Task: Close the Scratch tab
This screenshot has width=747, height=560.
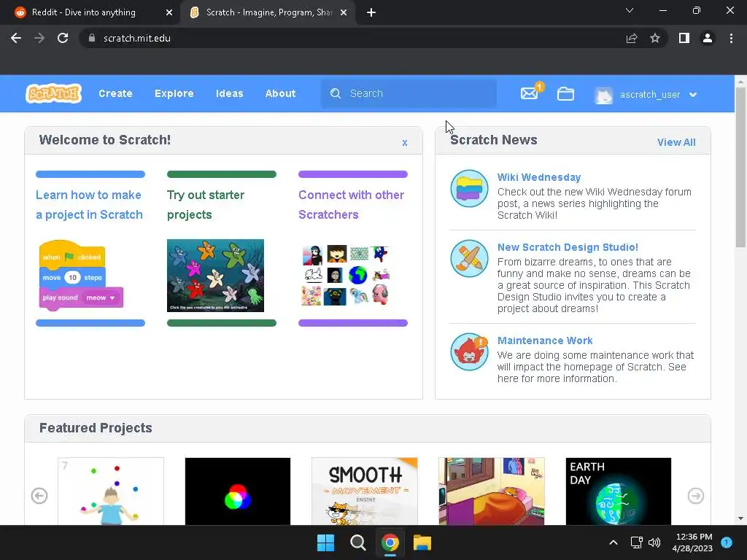Action: pyautogui.click(x=344, y=12)
